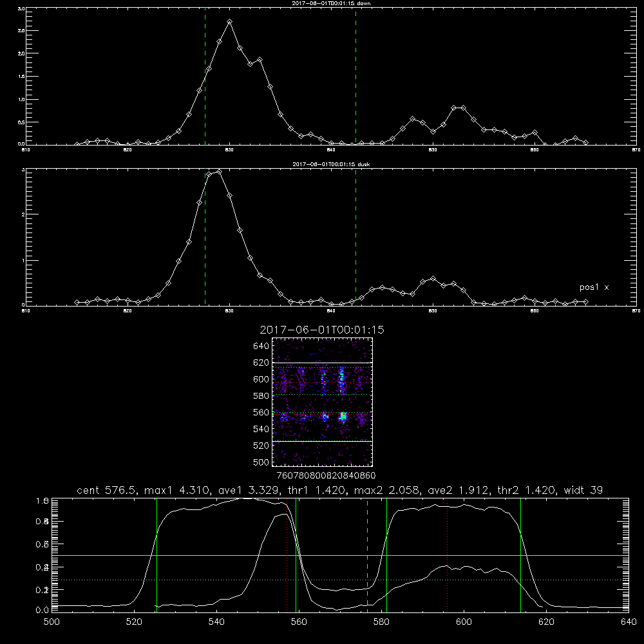Screen dimensions: 644x644
Task: Select the 'thr1 1.420' value
Action: (x=316, y=490)
